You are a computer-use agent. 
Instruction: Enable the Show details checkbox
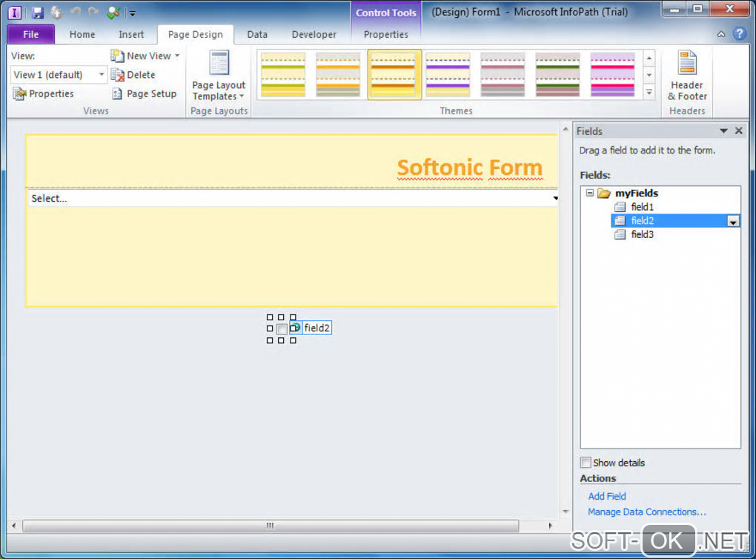pyautogui.click(x=586, y=463)
